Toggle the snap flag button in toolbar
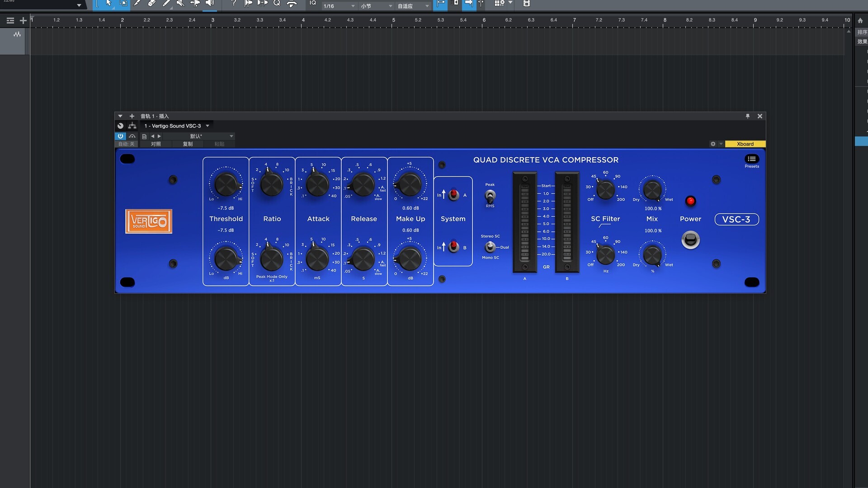This screenshot has width=868, height=488. (x=440, y=4)
